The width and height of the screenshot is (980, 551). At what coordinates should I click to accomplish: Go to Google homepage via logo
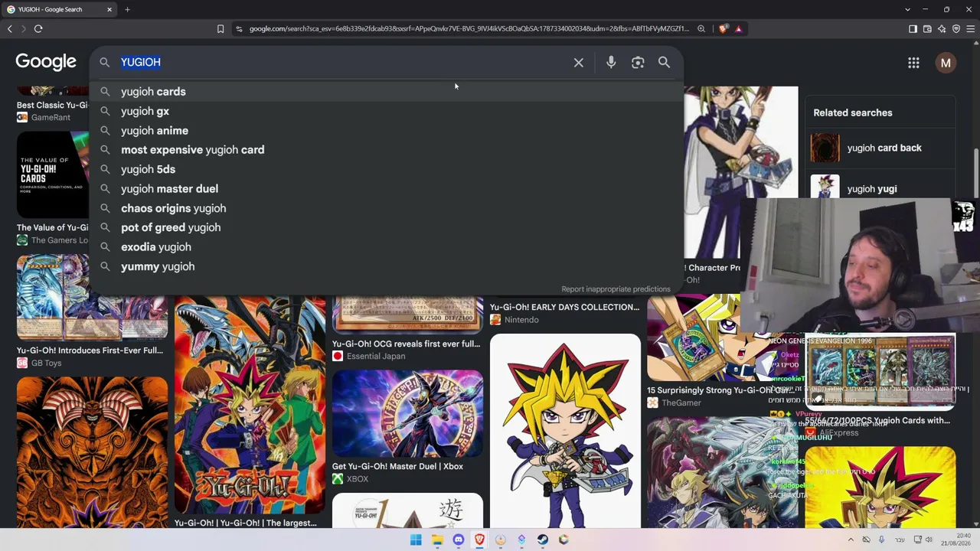tap(46, 62)
